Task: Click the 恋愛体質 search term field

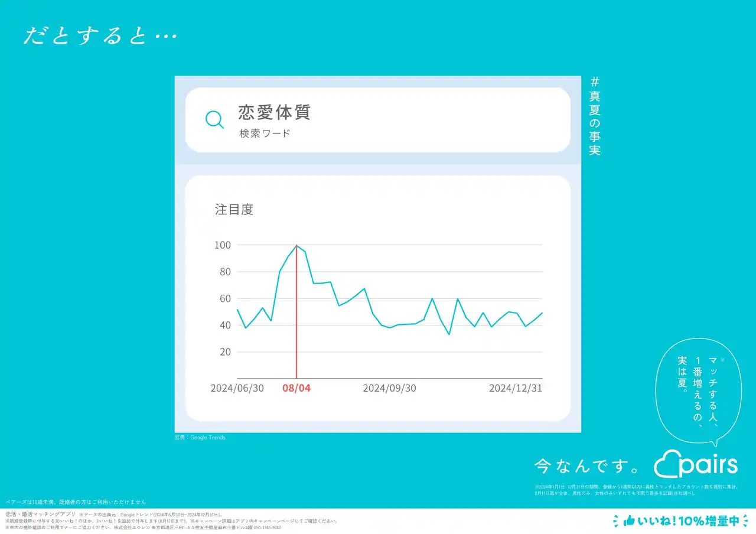Action: tap(274, 112)
